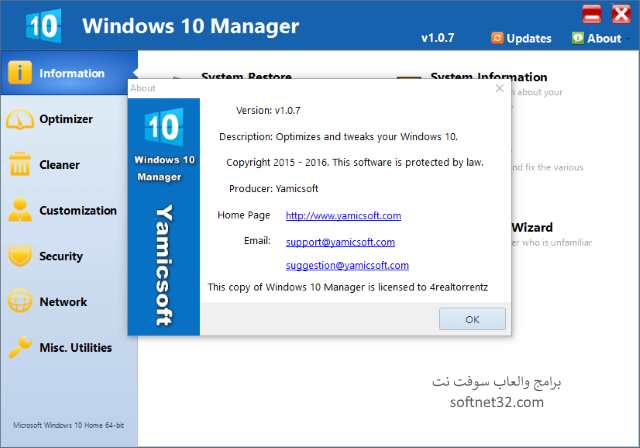Click the System Restore heading
This screenshot has width=640, height=448.
247,75
